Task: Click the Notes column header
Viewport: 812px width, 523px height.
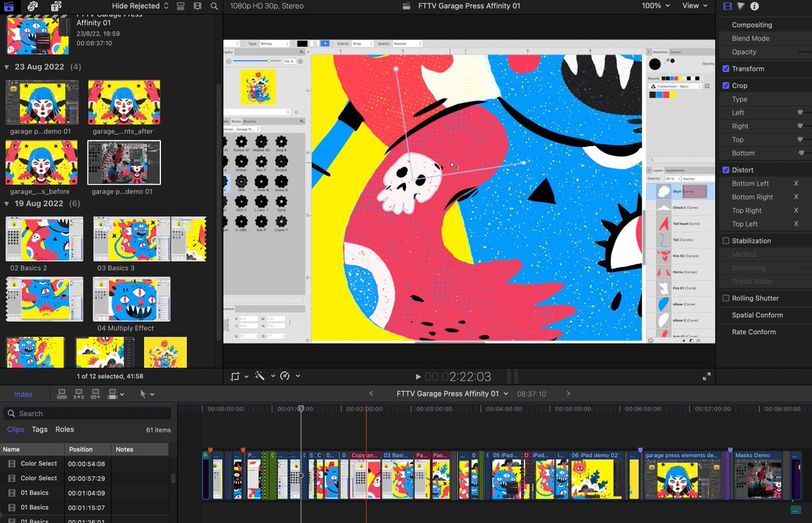Action: [140, 449]
